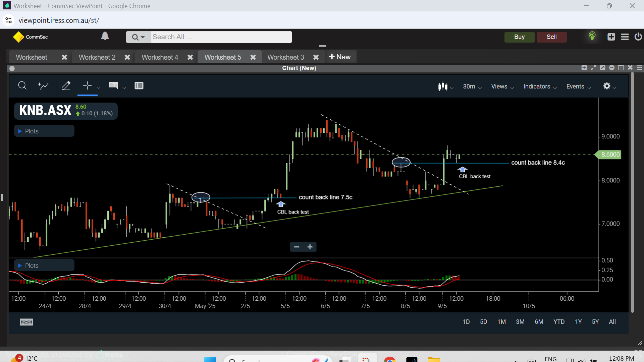Open the Indicators dropdown
The height and width of the screenshot is (362, 644).
(540, 86)
